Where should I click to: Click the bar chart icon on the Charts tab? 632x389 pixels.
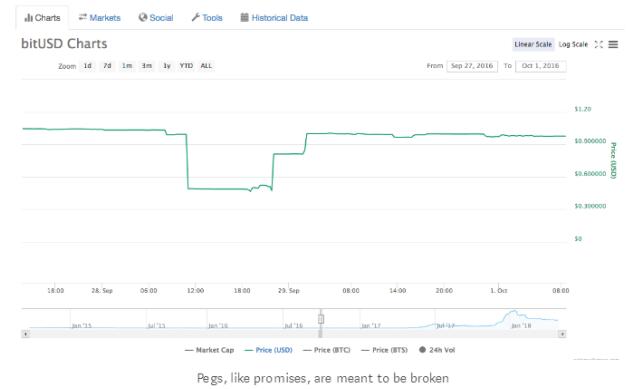[x=28, y=18]
